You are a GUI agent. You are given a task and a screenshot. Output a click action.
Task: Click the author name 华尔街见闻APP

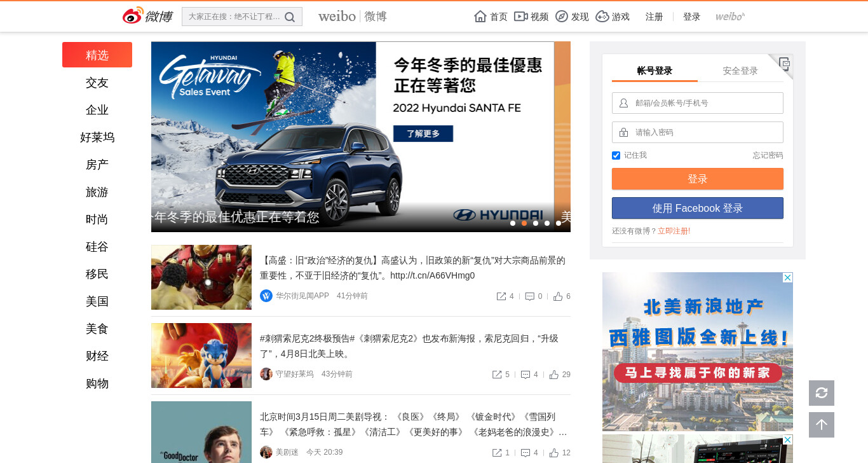tap(302, 296)
